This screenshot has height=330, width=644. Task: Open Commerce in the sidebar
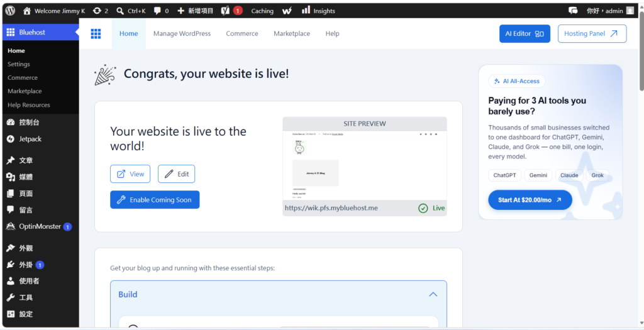pyautogui.click(x=23, y=77)
